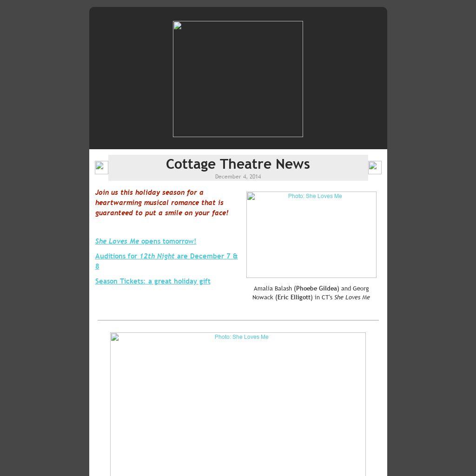
Task: Click the broken logo image in dark header
Action: tap(238, 79)
